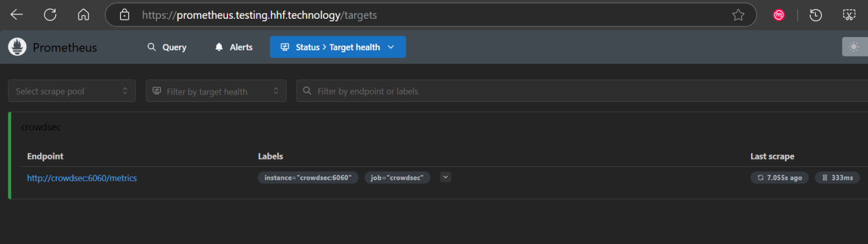Viewport: 868px width, 244px height.
Task: Click the instance="crowdsec:6060" label badge
Action: [x=308, y=178]
